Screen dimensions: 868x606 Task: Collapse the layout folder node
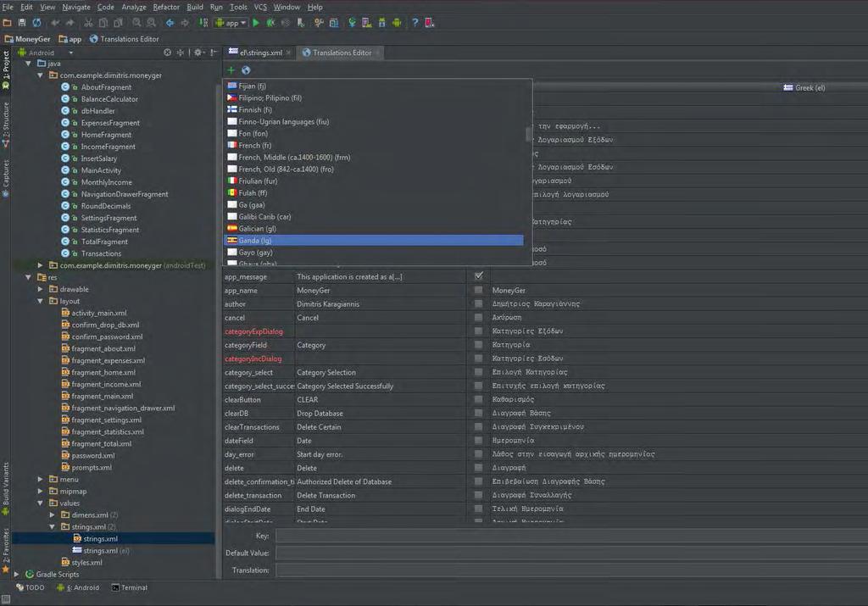tap(41, 301)
